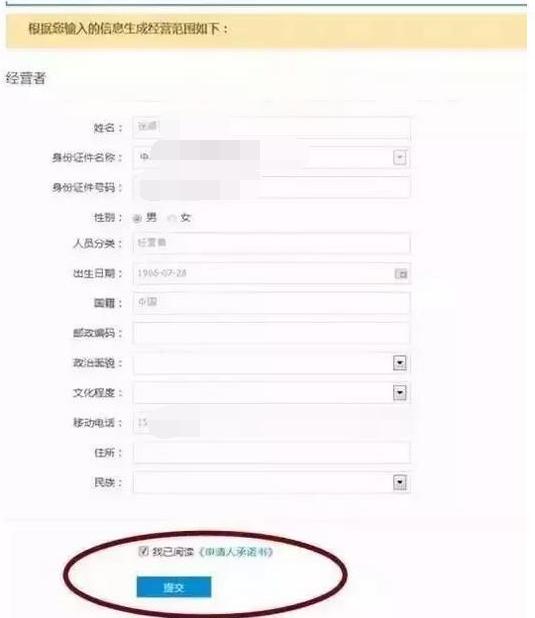Click the 经营者 section heading
Image resolution: width=535 pixels, height=618 pixels.
(26, 78)
